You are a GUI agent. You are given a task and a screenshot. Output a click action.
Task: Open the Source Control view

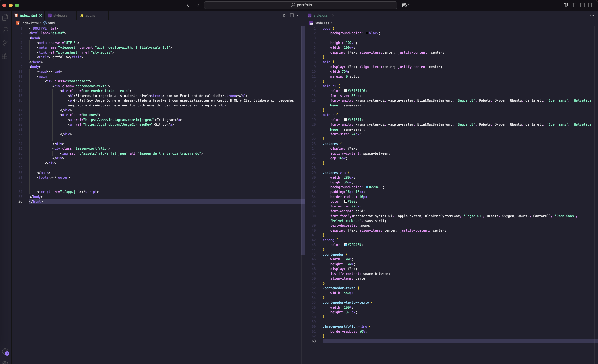(x=5, y=43)
